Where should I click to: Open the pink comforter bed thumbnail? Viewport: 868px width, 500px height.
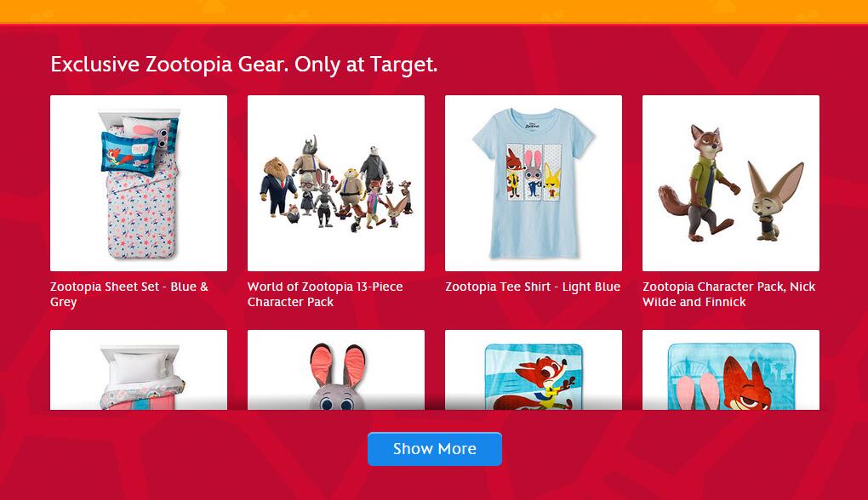tap(139, 369)
